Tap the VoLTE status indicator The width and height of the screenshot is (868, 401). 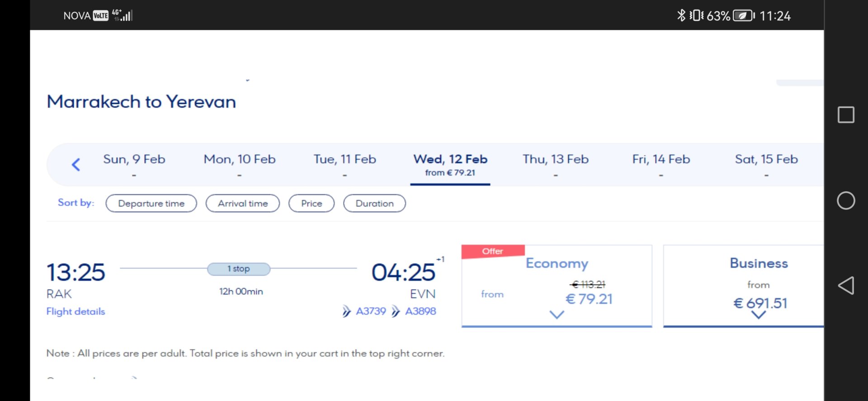point(101,16)
